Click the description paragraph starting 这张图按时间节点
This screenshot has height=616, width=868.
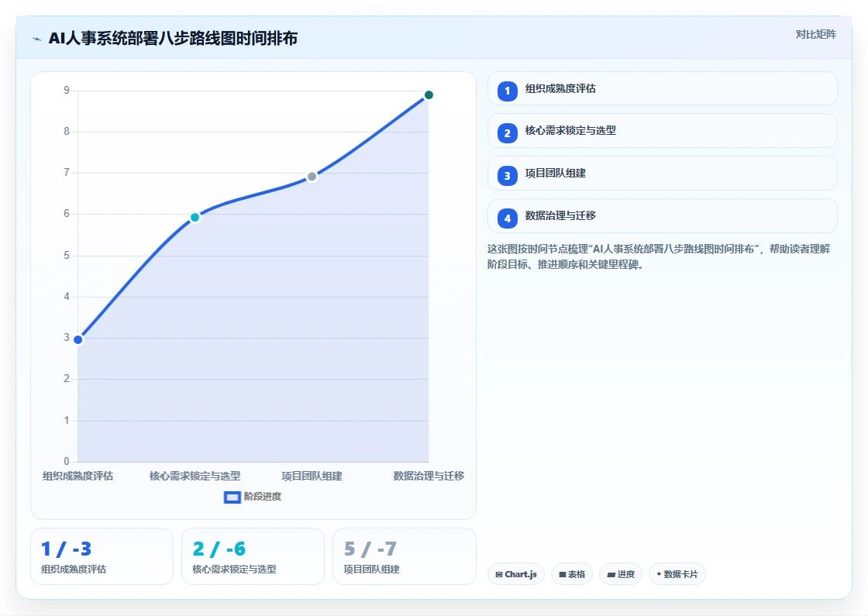[659, 256]
